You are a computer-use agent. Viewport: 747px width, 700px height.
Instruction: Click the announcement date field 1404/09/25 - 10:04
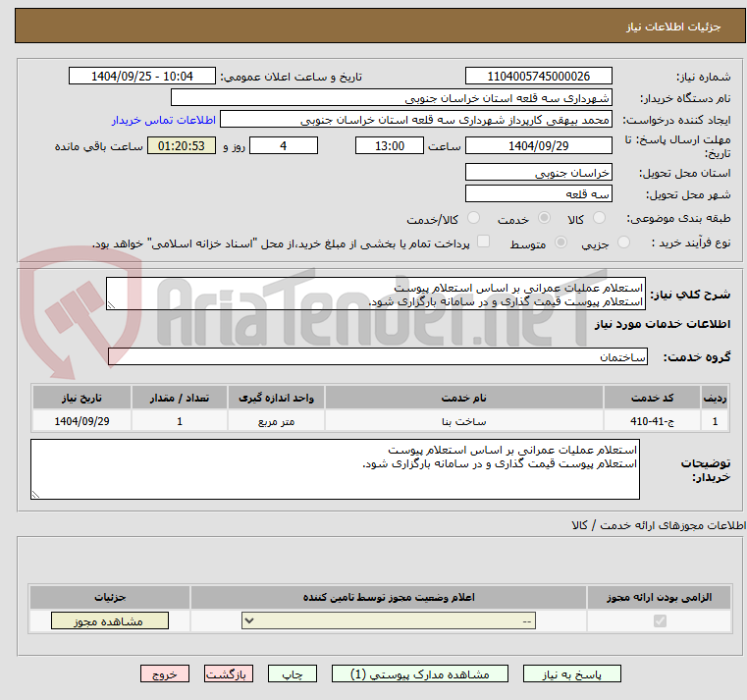pyautogui.click(x=142, y=77)
